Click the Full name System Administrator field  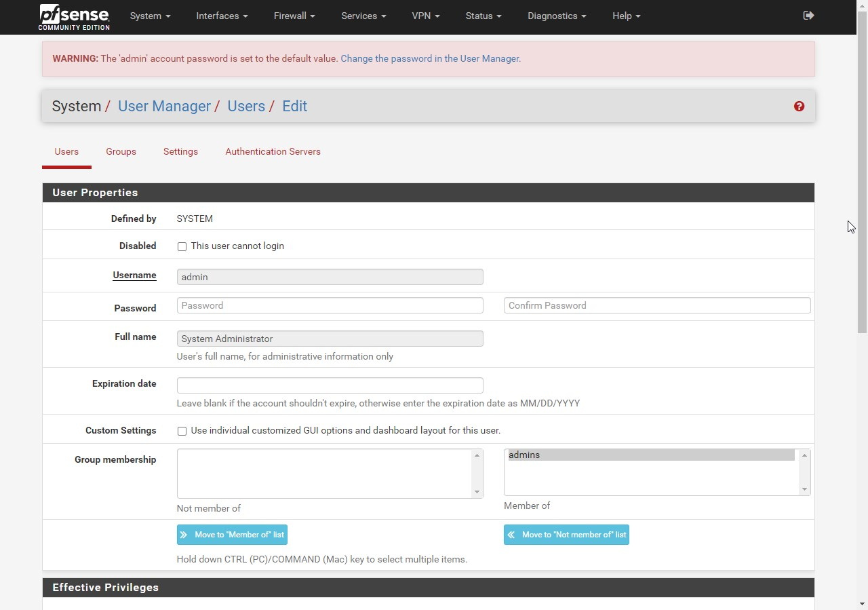click(x=330, y=339)
